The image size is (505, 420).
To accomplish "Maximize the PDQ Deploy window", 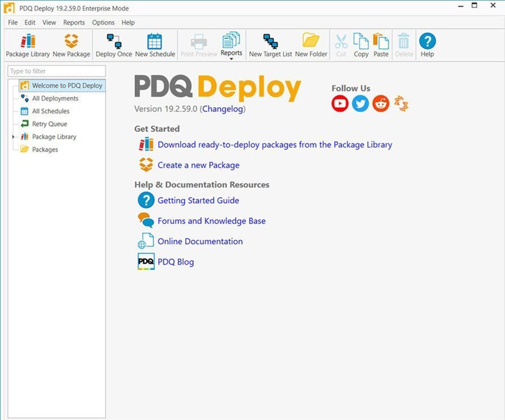I will click(474, 5).
